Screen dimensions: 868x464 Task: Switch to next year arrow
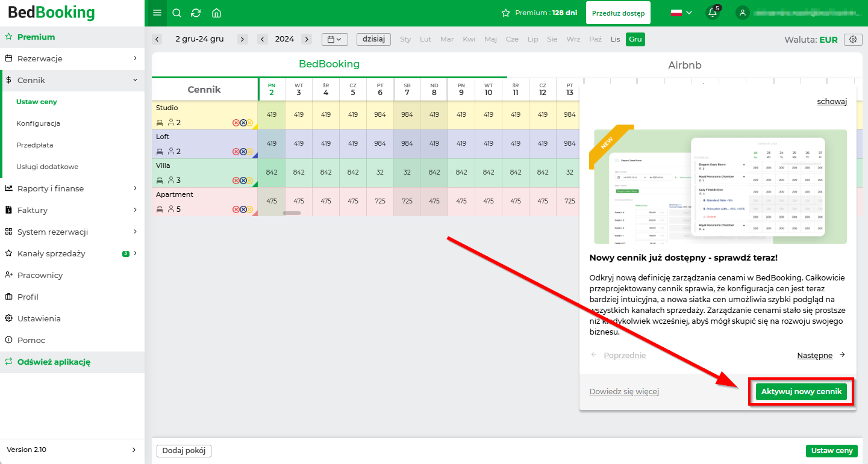[x=307, y=39]
